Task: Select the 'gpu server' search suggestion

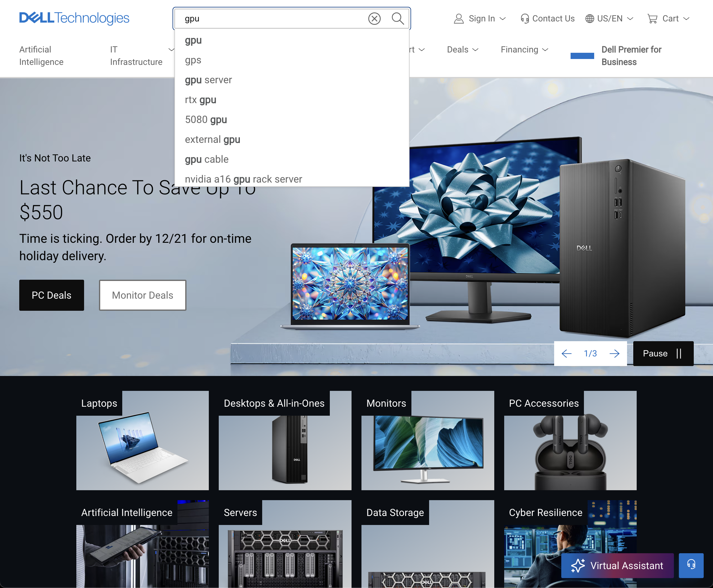Action: point(208,80)
